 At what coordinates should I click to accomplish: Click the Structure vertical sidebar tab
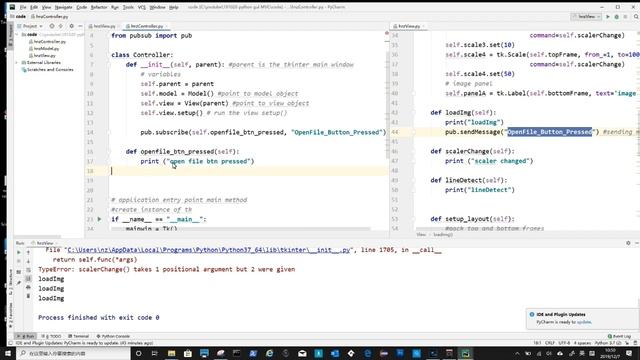point(10,282)
